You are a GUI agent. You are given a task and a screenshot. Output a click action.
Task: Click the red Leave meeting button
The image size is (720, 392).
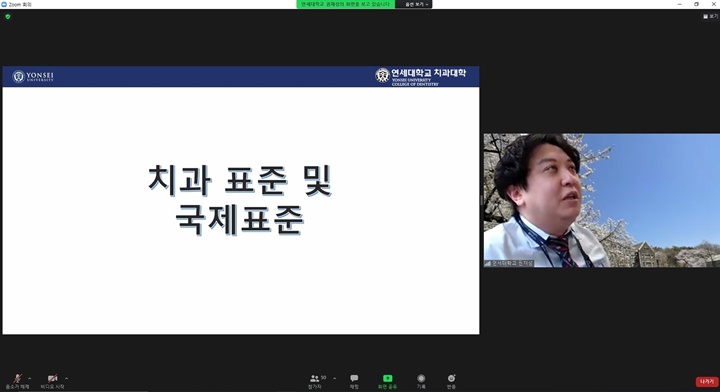click(707, 382)
